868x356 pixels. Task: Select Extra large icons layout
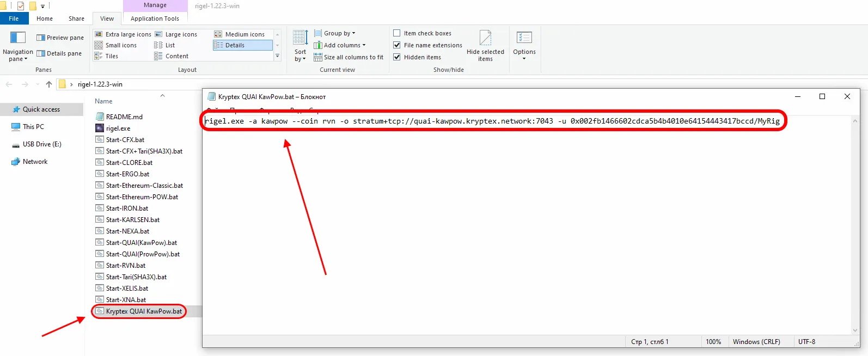click(x=123, y=34)
